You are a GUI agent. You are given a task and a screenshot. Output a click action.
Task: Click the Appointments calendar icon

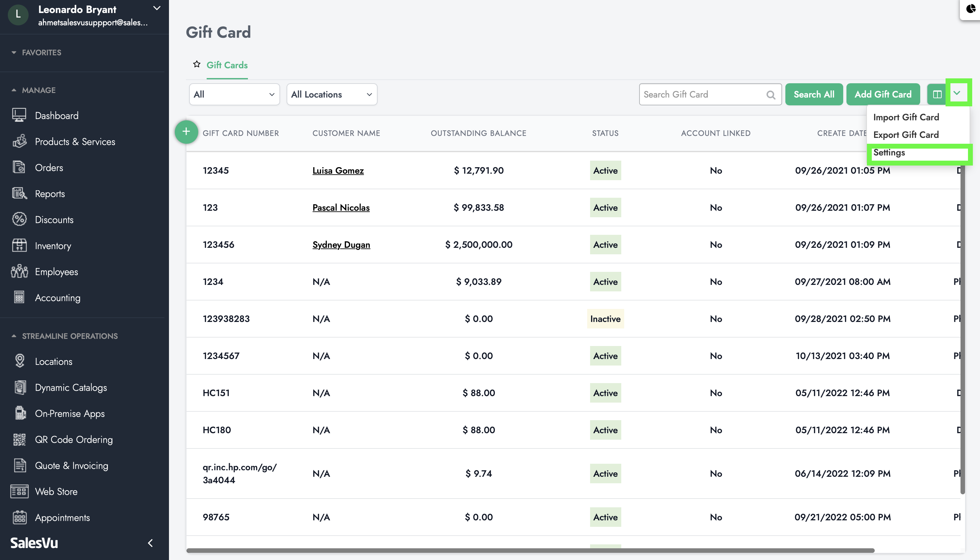[19, 517]
